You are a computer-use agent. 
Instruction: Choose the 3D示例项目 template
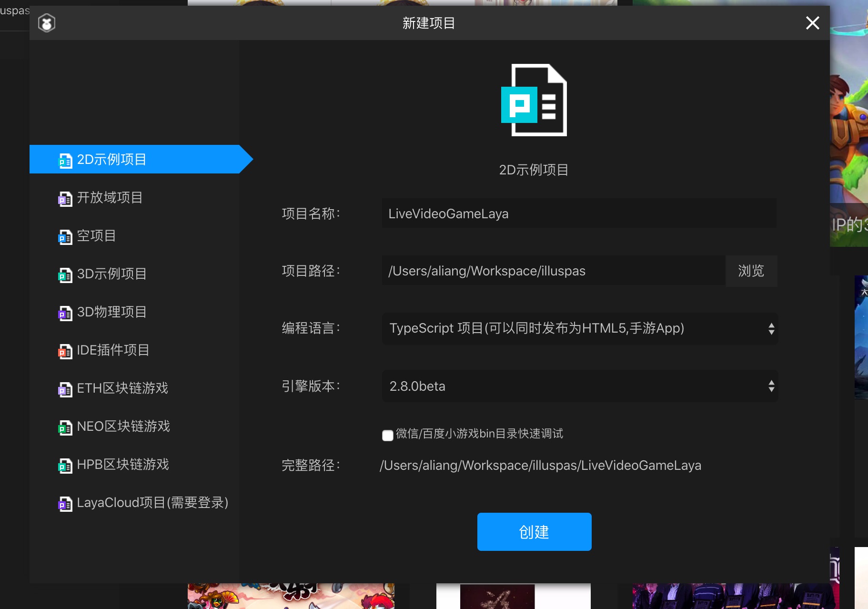(x=134, y=274)
